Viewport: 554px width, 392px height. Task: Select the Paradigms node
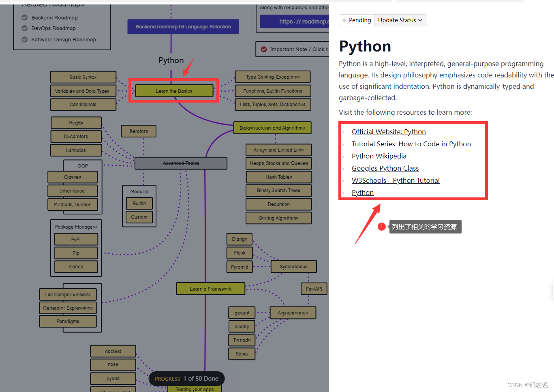[68, 321]
